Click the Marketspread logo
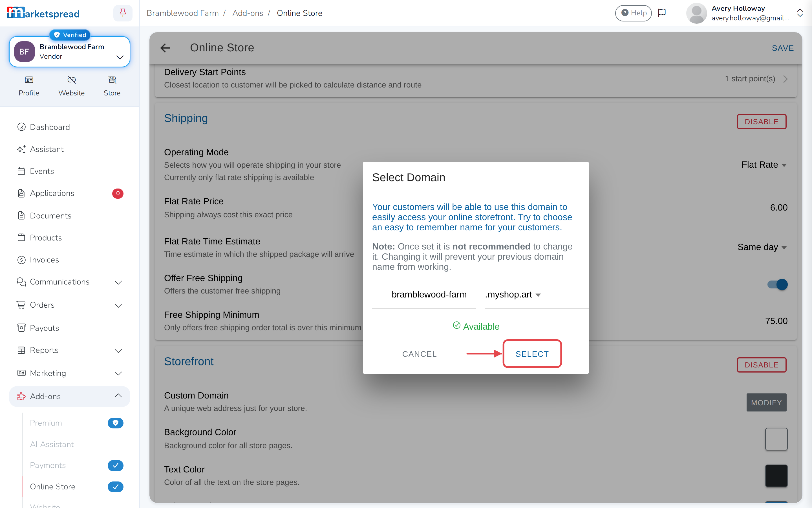812x508 pixels. pyautogui.click(x=43, y=13)
